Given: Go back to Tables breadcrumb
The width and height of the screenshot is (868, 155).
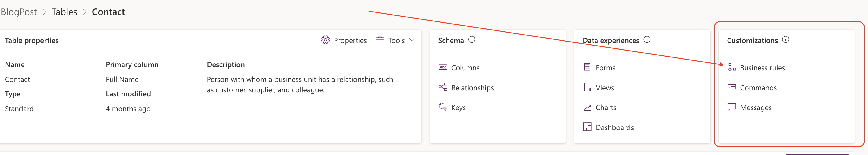Looking at the screenshot, I should (x=64, y=12).
